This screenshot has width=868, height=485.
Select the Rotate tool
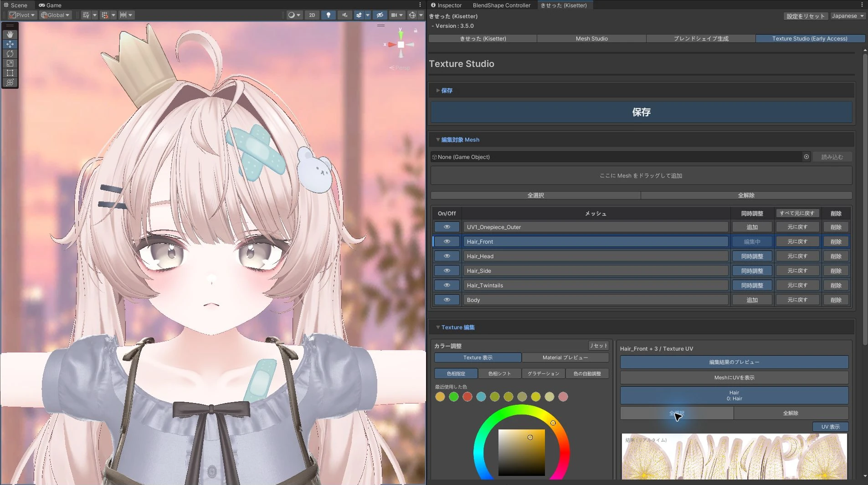pyautogui.click(x=10, y=54)
